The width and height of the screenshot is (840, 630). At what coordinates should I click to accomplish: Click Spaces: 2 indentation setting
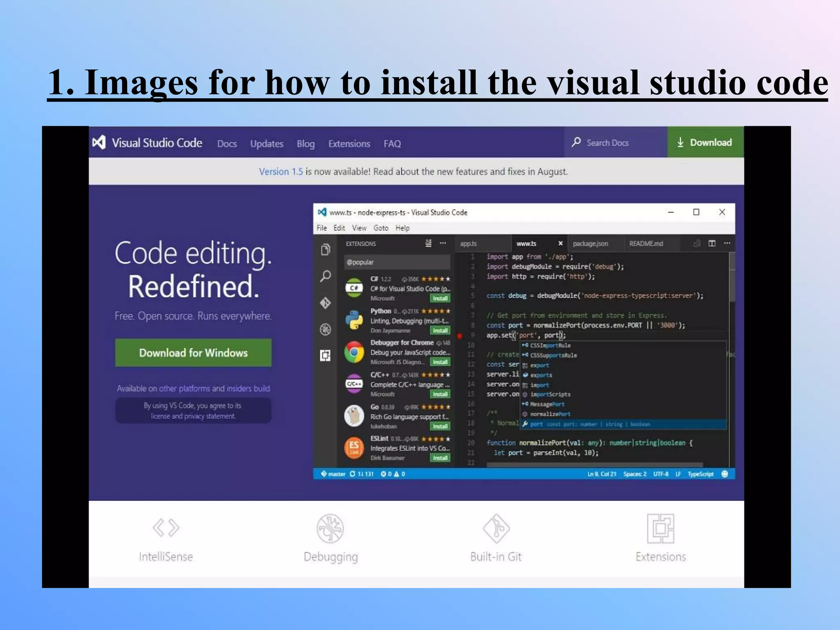pos(635,474)
